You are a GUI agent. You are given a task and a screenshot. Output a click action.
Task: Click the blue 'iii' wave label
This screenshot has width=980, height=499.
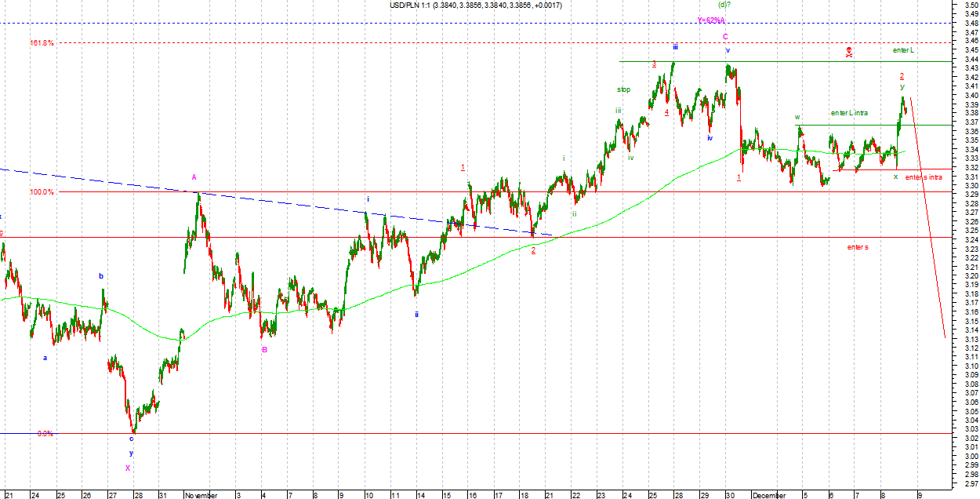(x=674, y=48)
